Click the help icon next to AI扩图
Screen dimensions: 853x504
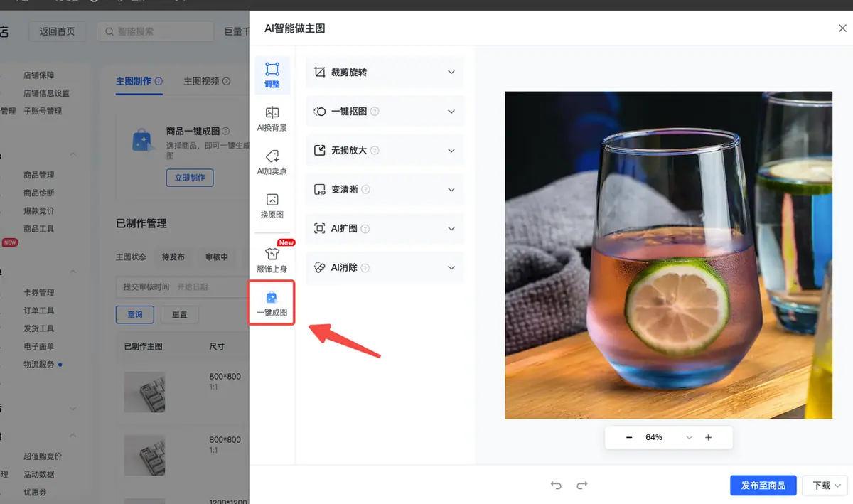pyautogui.click(x=365, y=229)
